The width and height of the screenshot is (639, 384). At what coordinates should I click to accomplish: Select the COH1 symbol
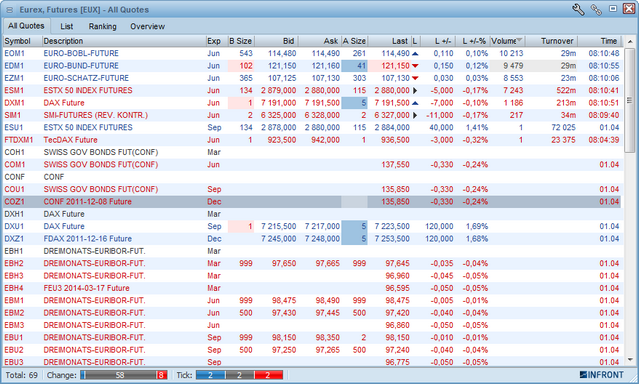click(x=14, y=152)
